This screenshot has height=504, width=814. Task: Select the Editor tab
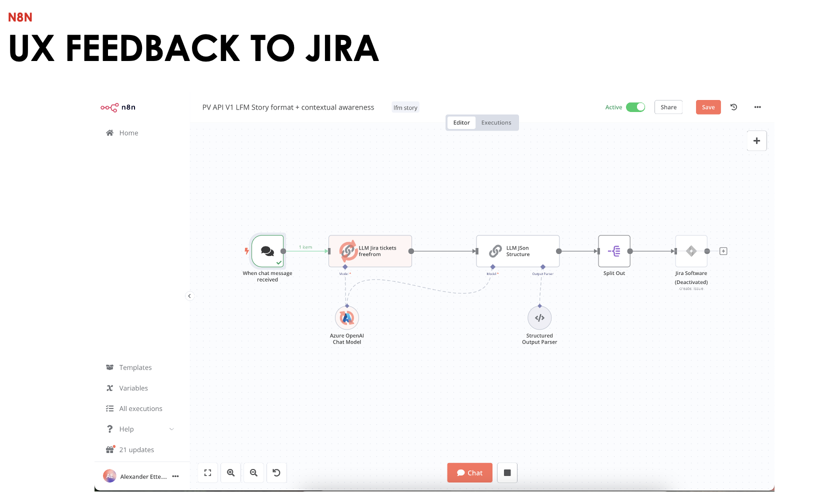(x=461, y=122)
